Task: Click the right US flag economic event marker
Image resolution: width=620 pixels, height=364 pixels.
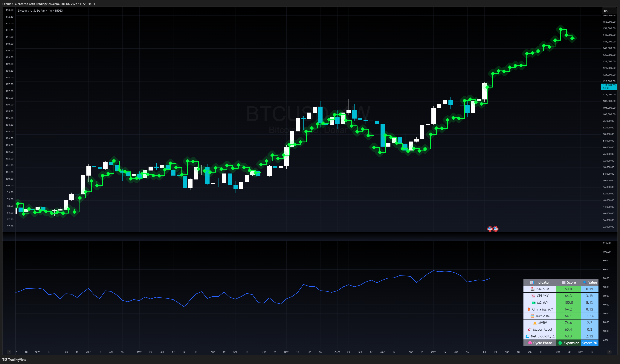Action: pos(496,229)
